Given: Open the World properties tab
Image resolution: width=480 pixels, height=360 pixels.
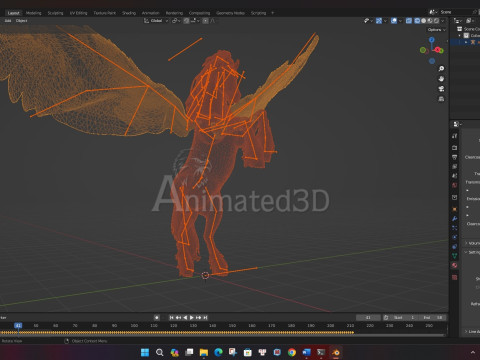Looking at the screenshot, I should (x=455, y=185).
